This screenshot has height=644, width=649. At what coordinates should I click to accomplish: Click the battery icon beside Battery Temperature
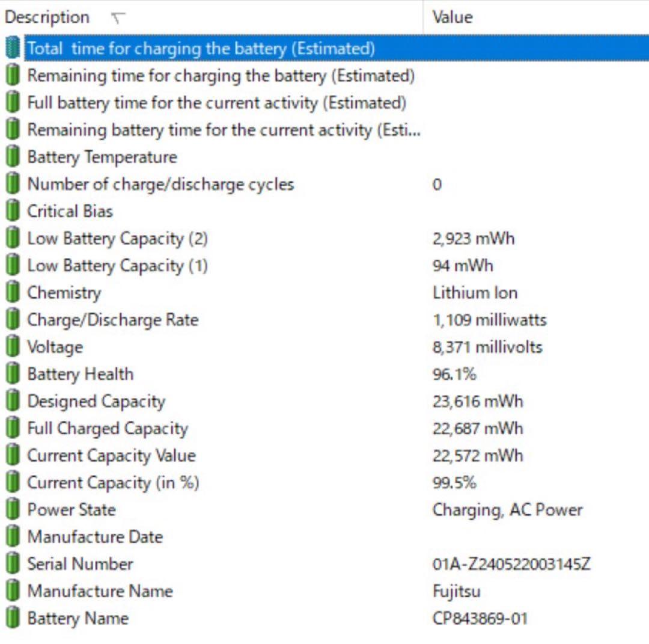pos(13,156)
